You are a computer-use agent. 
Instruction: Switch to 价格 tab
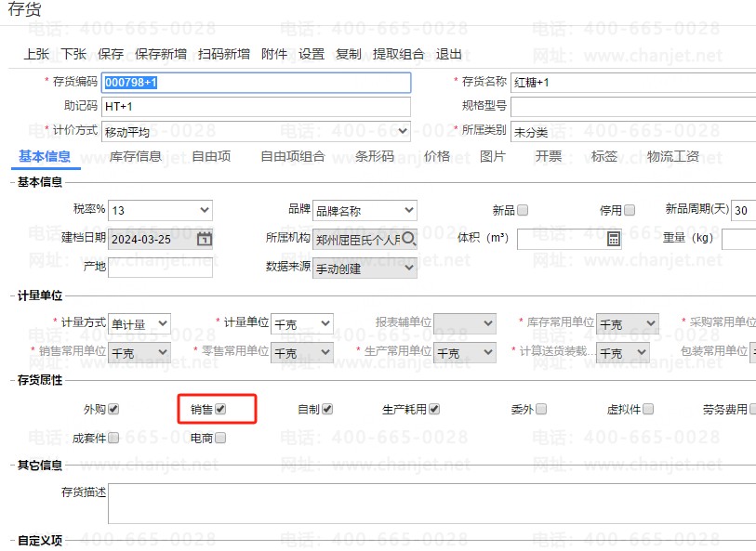coord(437,156)
